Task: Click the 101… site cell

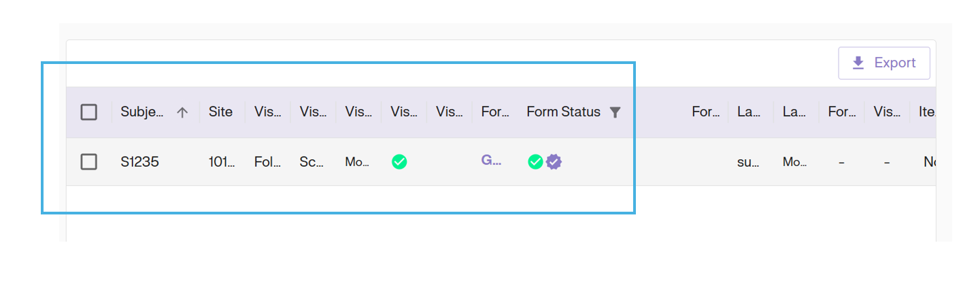Action: pyautogui.click(x=222, y=162)
